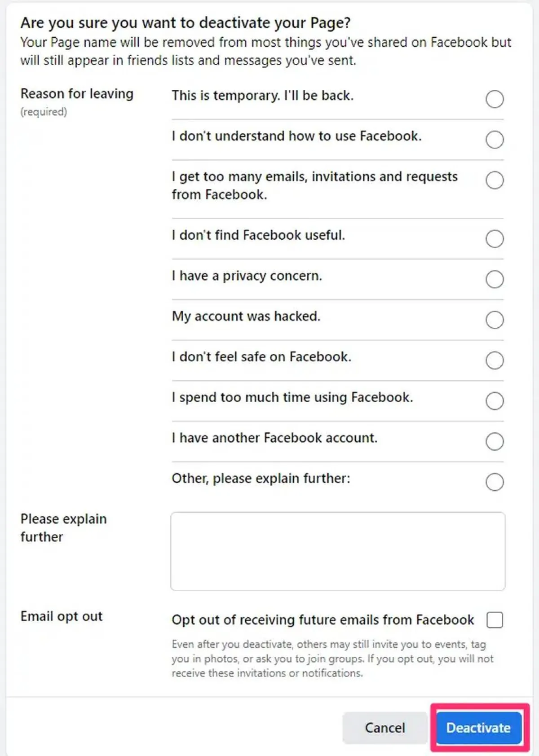
Task: Select "My account was hacked" option
Action: click(x=494, y=320)
